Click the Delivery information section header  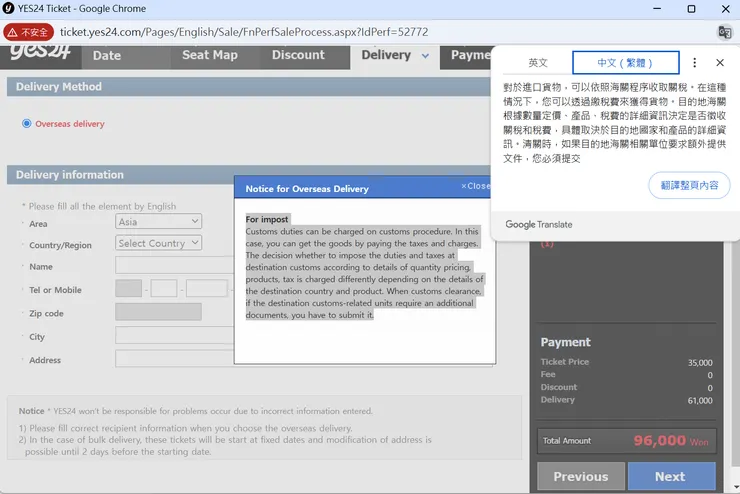point(249,175)
